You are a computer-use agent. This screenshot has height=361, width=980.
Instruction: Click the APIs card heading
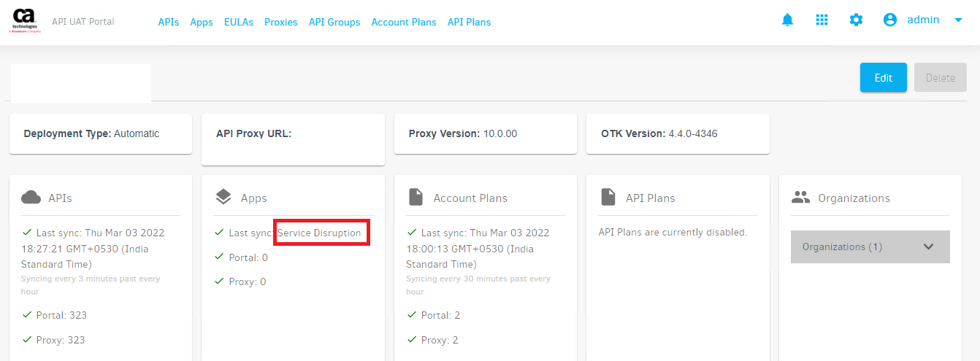tap(60, 198)
